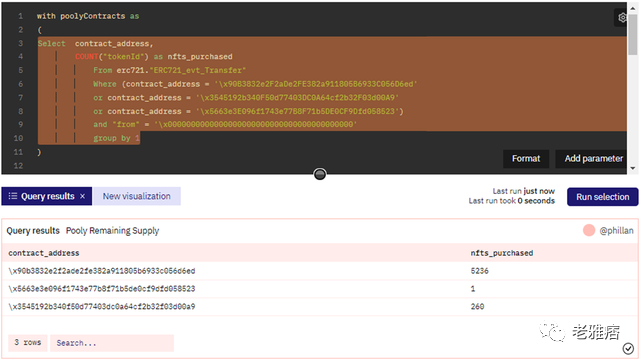The image size is (640, 360).
Task: Click line number 11 in editor
Action: coord(18,152)
